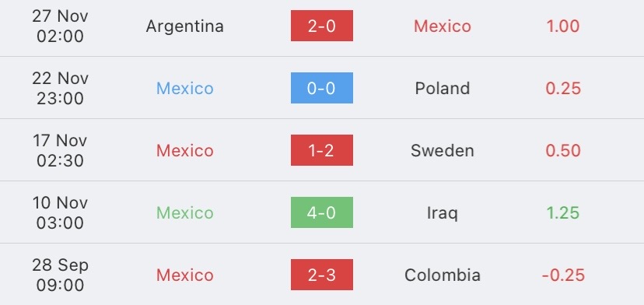Open the Poland team link
Image resolution: width=644 pixels, height=305 pixels.
pos(443,89)
